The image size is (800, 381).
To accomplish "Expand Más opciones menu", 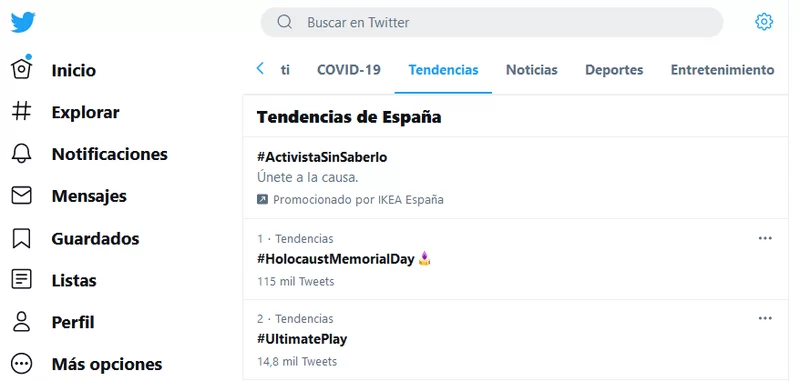I will (21, 364).
